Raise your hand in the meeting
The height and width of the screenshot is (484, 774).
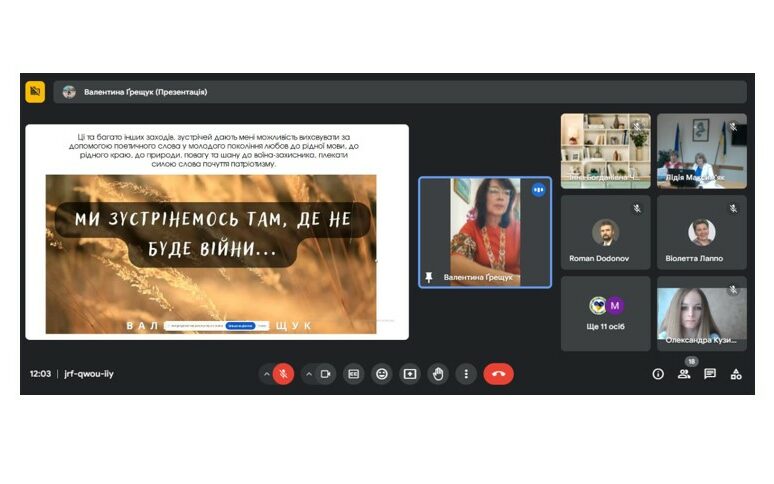point(438,374)
